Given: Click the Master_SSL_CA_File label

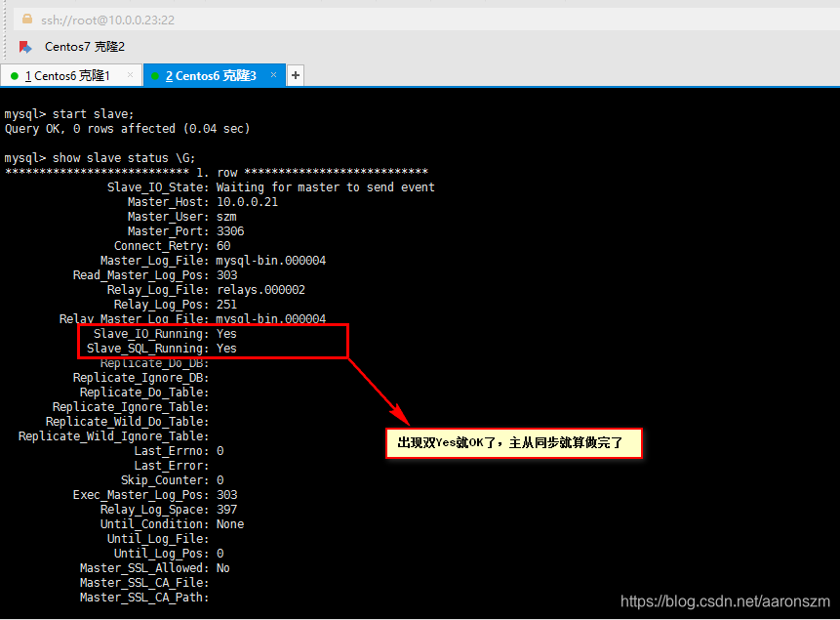Looking at the screenshot, I should coord(144,583).
